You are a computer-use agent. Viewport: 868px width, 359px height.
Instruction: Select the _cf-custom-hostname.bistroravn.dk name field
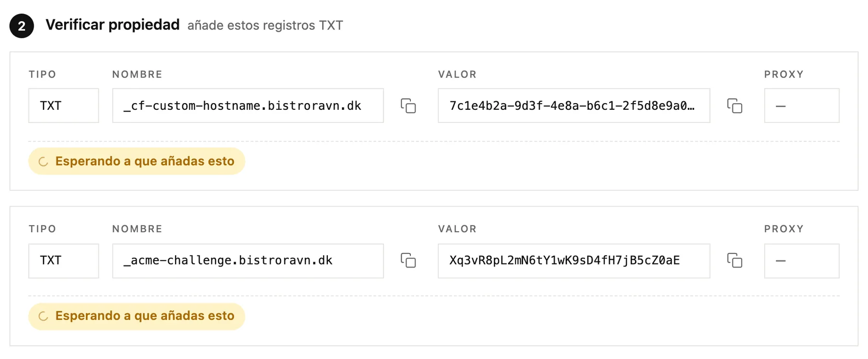coord(248,106)
